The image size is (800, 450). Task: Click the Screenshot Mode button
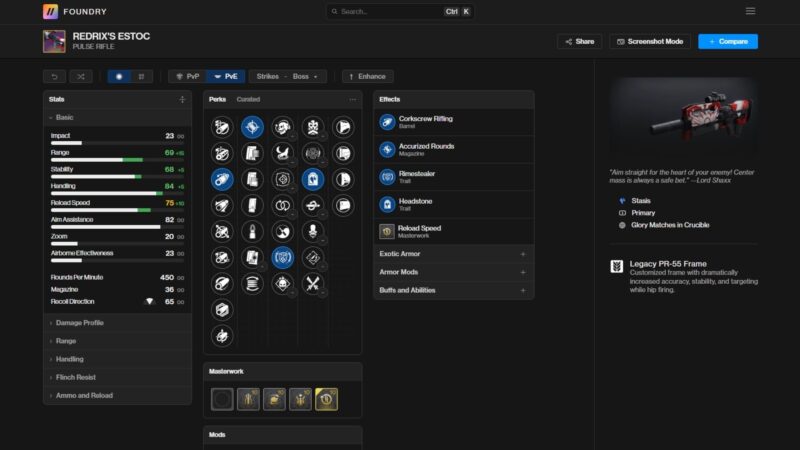(649, 42)
